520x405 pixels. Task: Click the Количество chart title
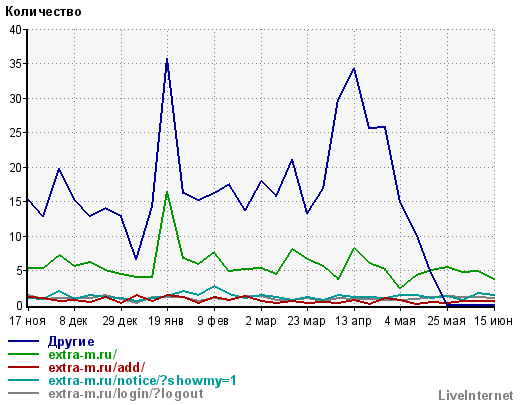coord(43,12)
